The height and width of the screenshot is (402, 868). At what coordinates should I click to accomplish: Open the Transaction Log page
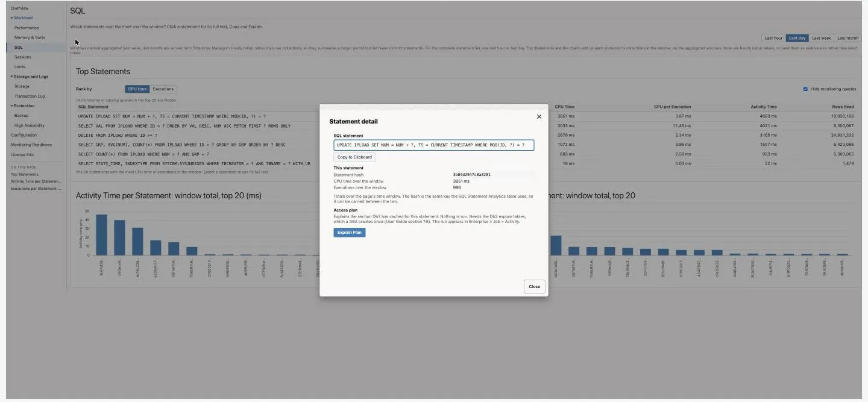[30, 96]
